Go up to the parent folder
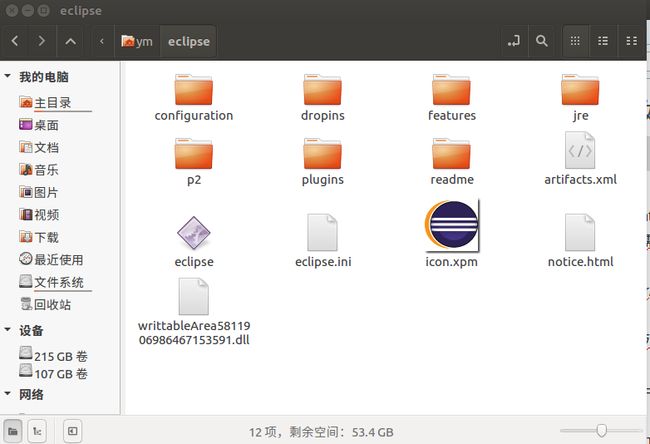650x444 pixels. (70, 41)
